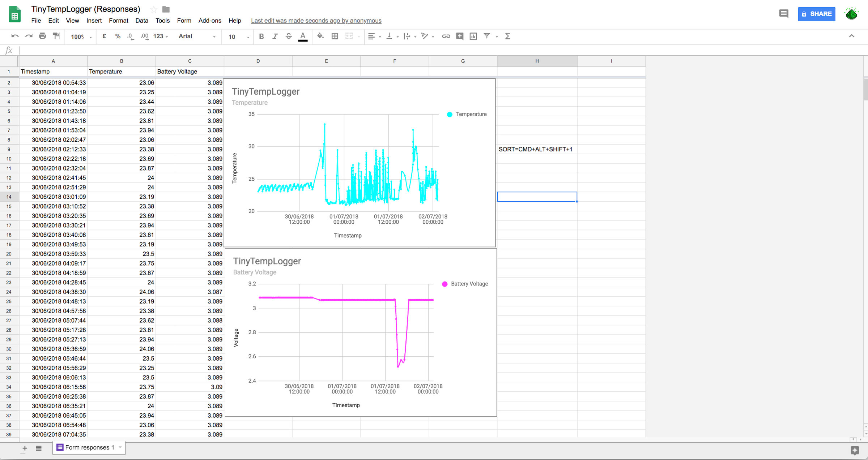Decrease decimal places icon
Screen dimensions: 868x460
(131, 36)
